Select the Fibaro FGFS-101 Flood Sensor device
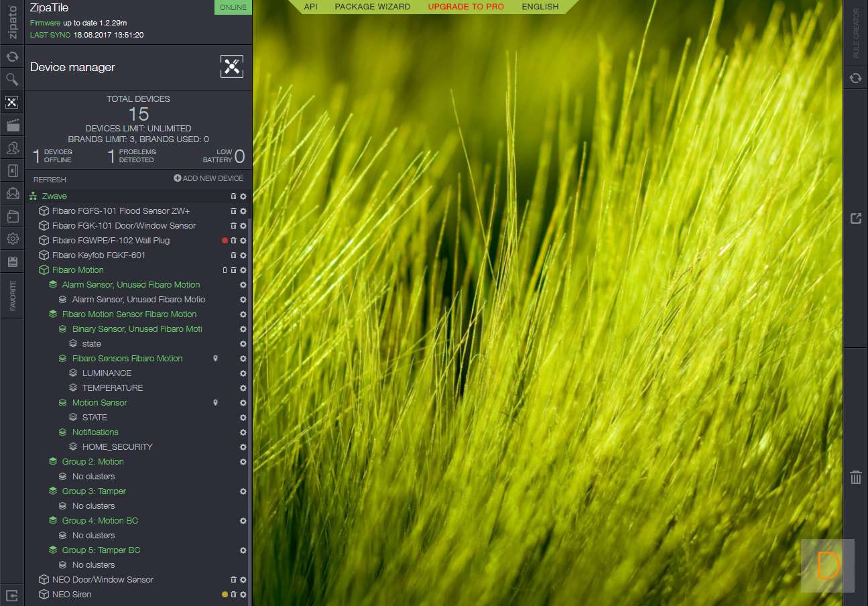868x606 pixels. [x=121, y=211]
